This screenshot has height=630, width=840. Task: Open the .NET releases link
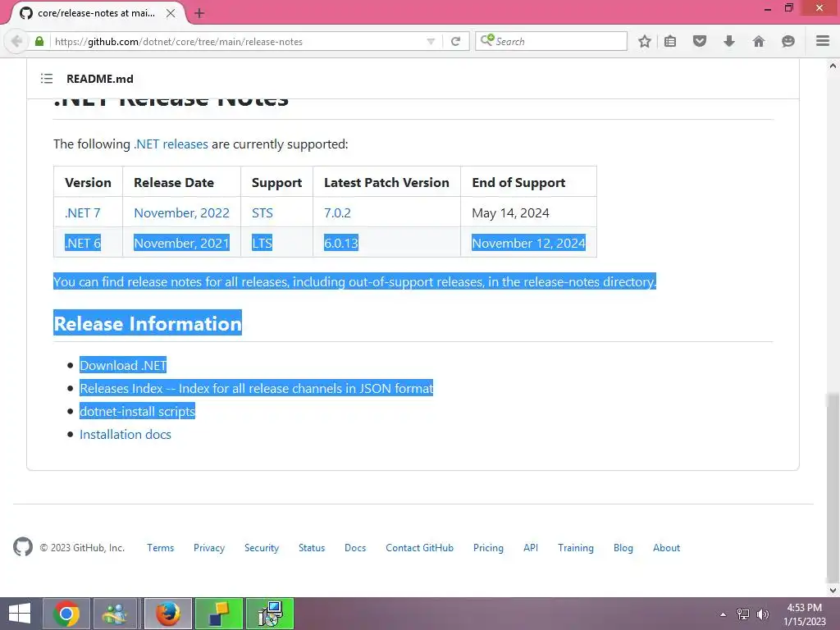pos(171,144)
